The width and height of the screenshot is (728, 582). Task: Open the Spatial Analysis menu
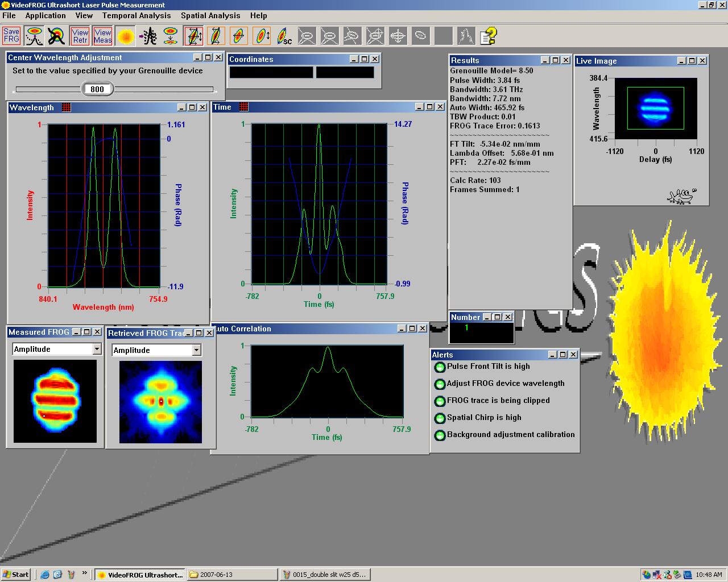click(210, 15)
